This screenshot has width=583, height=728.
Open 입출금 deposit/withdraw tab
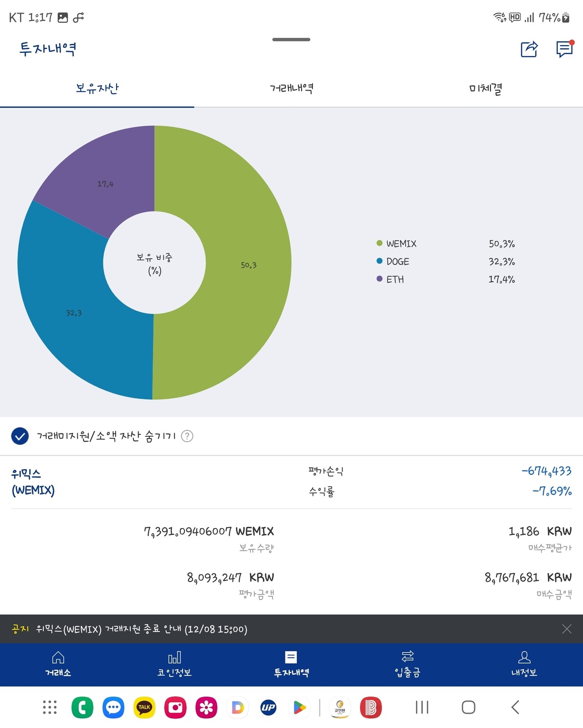click(408, 664)
